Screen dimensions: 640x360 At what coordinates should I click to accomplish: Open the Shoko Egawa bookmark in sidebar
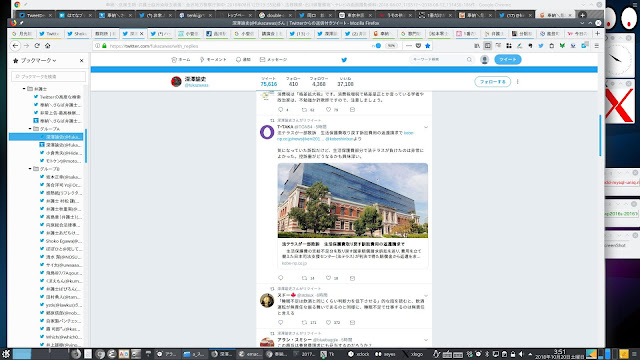coord(60,241)
